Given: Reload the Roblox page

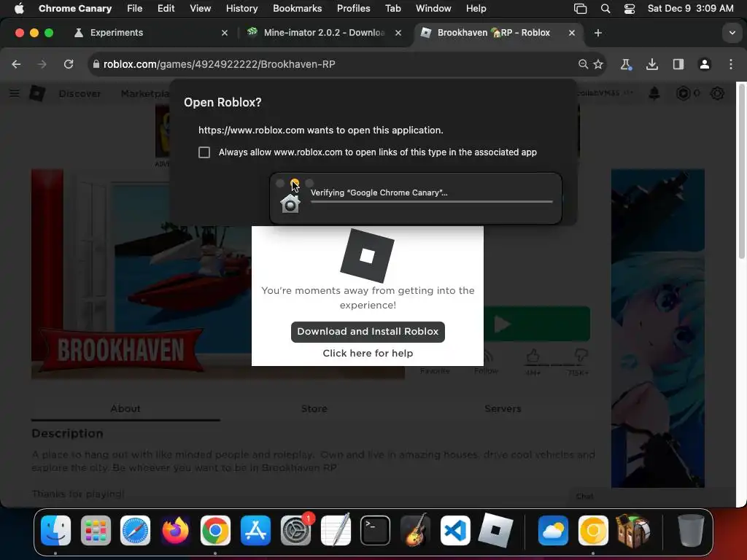Looking at the screenshot, I should 69,64.
